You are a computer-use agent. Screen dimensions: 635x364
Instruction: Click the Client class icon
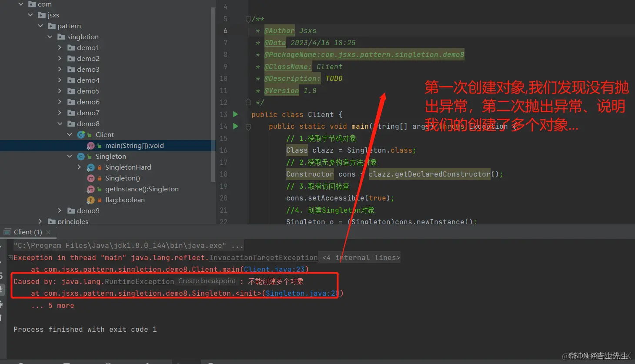pyautogui.click(x=81, y=134)
